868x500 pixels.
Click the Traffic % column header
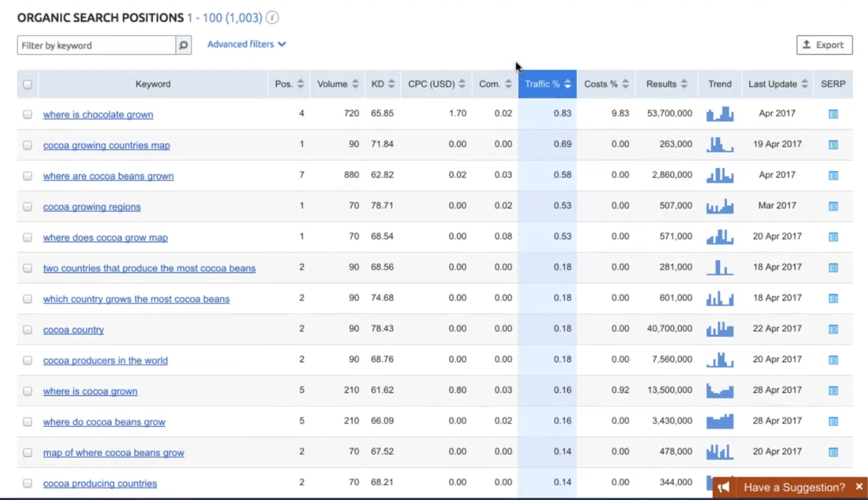click(547, 84)
